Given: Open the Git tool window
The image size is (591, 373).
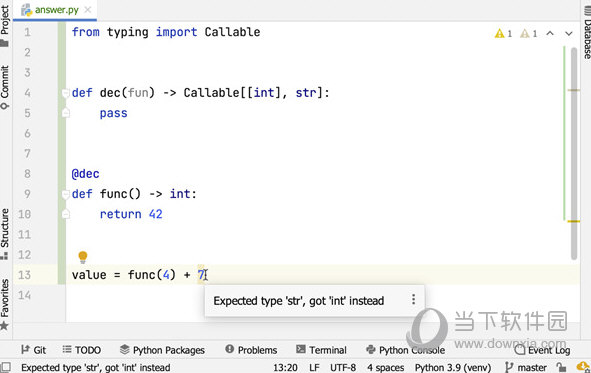Looking at the screenshot, I should 34,350.
